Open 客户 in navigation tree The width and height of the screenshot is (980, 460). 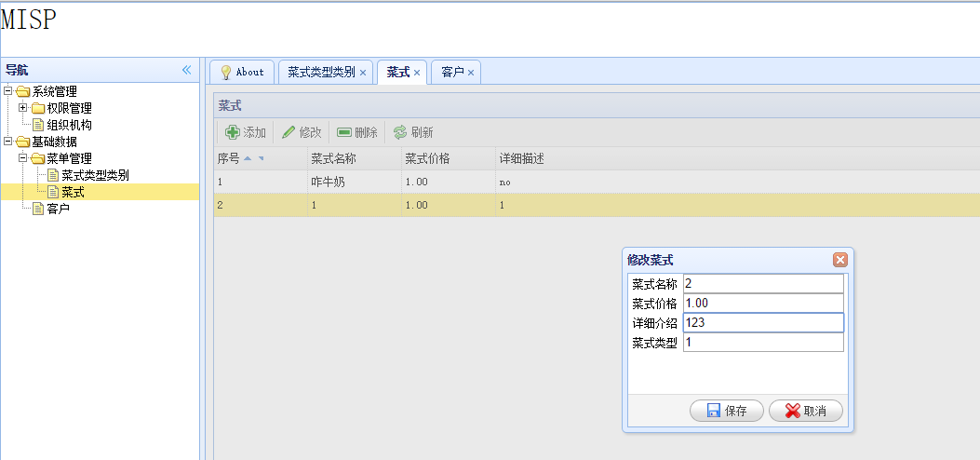point(58,209)
